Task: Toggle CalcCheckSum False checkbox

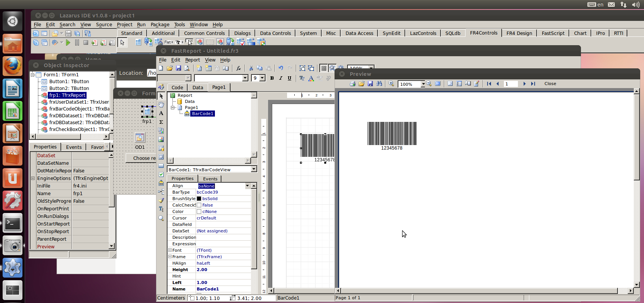Action: (199, 205)
